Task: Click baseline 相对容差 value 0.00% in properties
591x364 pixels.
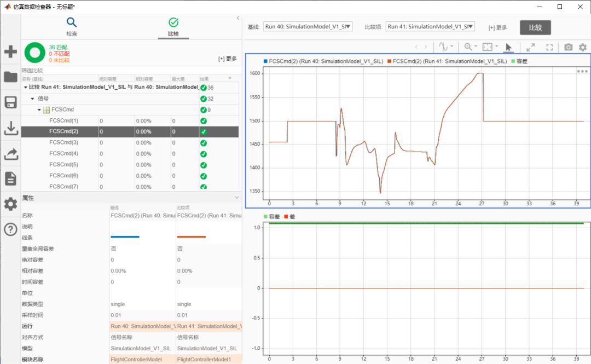Action: pyautogui.click(x=118, y=271)
